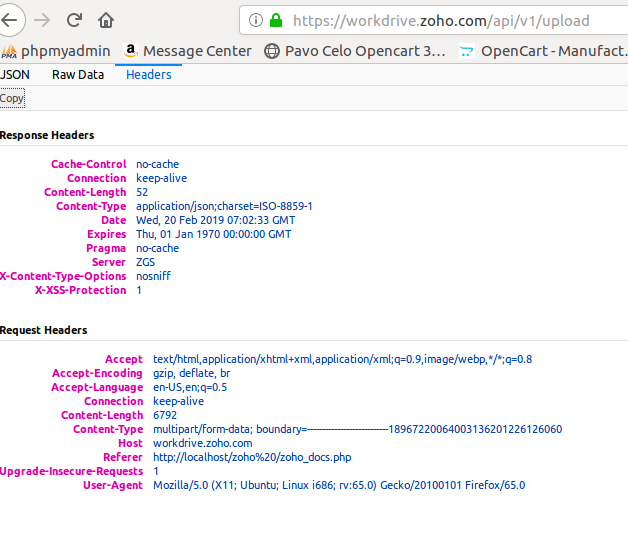The height and width of the screenshot is (555, 628).
Task: Click the Response Headers section heading
Action: point(47,135)
